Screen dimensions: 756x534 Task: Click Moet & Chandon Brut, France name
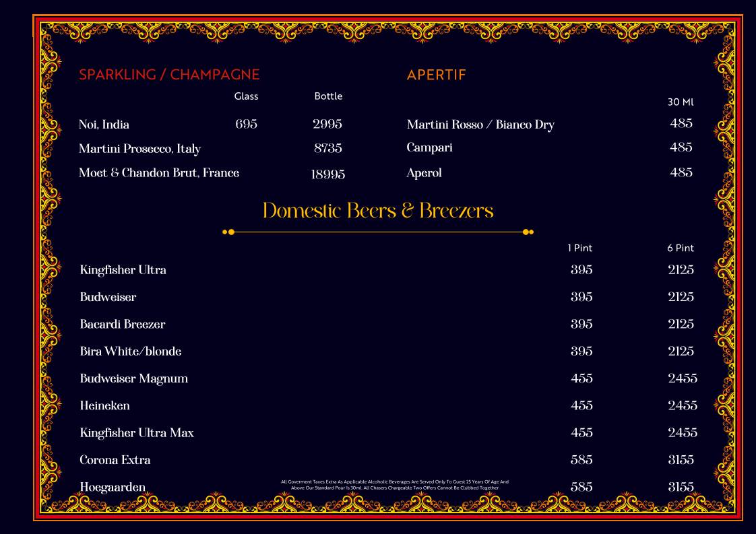tap(159, 173)
